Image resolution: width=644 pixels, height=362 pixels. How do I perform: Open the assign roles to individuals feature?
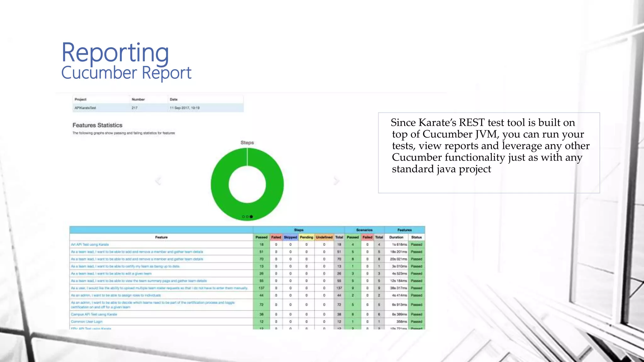116,295
